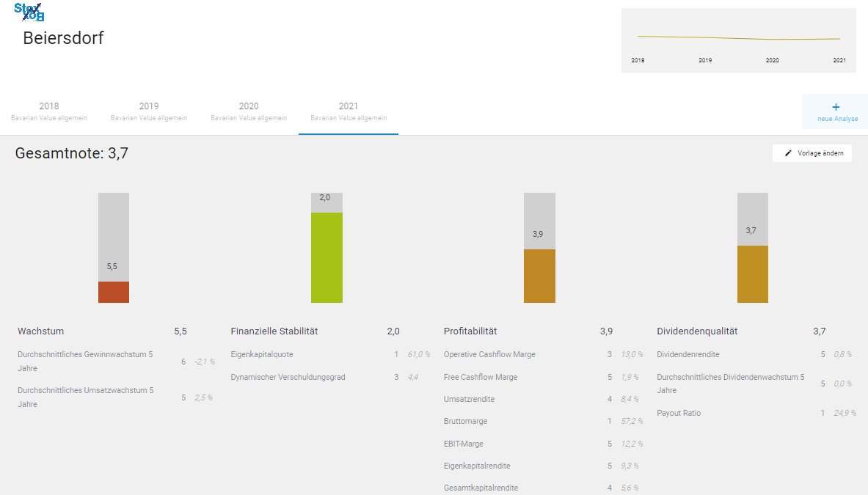The height and width of the screenshot is (495, 868).
Task: Click the Beiersdorf title
Action: (x=63, y=38)
